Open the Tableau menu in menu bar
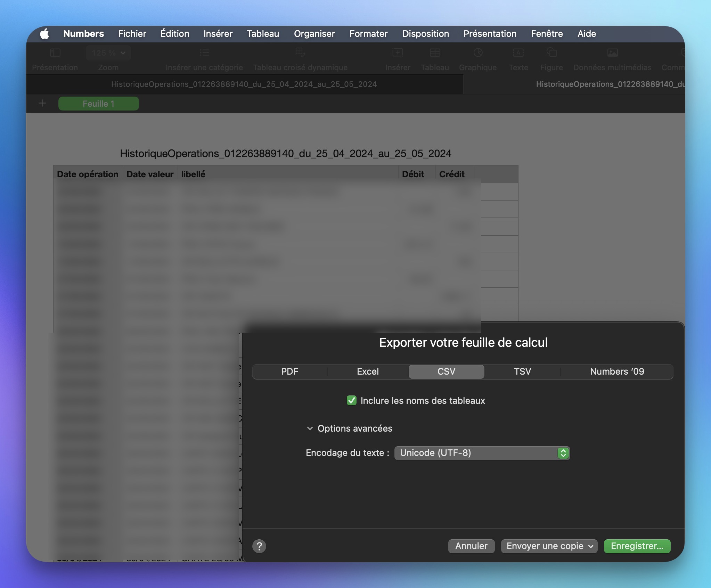 point(263,34)
